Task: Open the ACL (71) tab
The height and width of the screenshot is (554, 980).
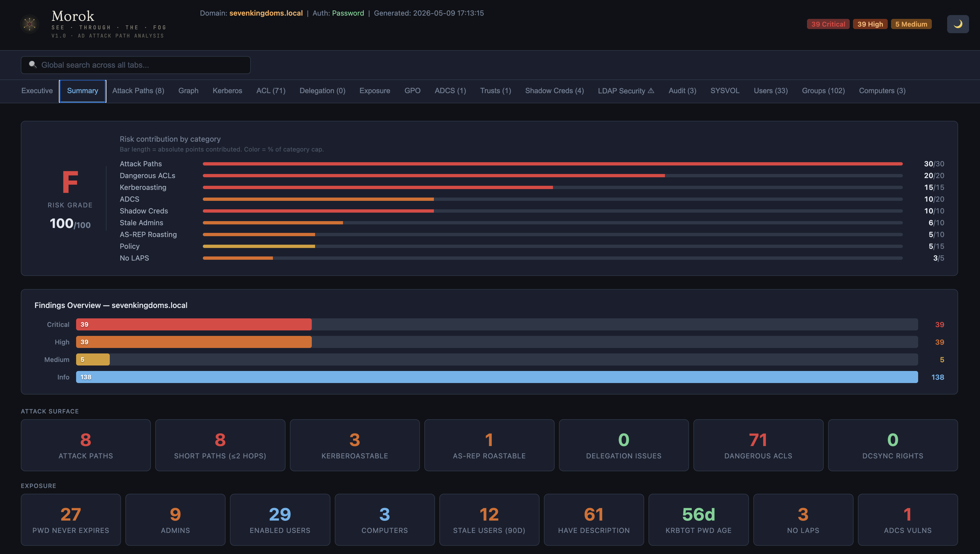Action: (x=271, y=91)
